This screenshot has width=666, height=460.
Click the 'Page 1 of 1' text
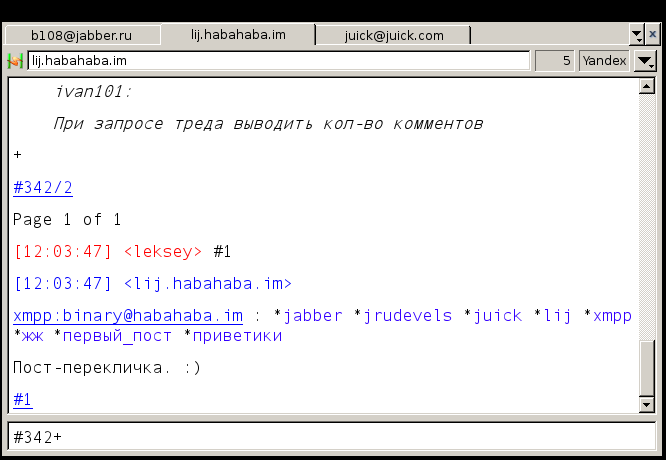pyautogui.click(x=67, y=220)
